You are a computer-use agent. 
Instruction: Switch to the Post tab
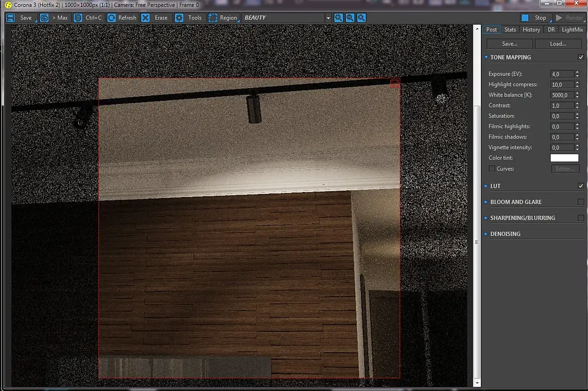click(x=491, y=29)
